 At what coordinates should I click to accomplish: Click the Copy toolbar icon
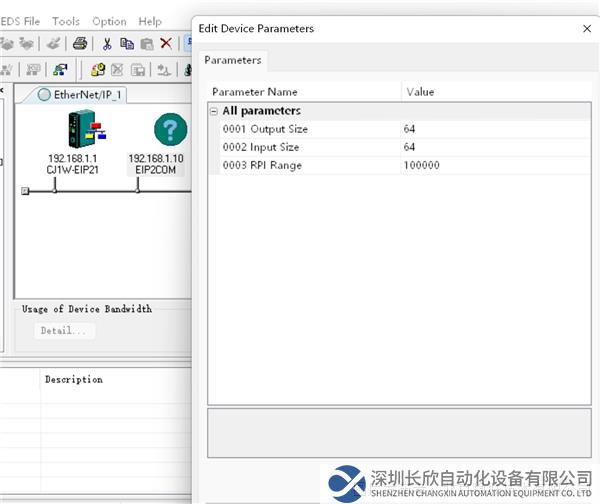pyautogui.click(x=127, y=43)
